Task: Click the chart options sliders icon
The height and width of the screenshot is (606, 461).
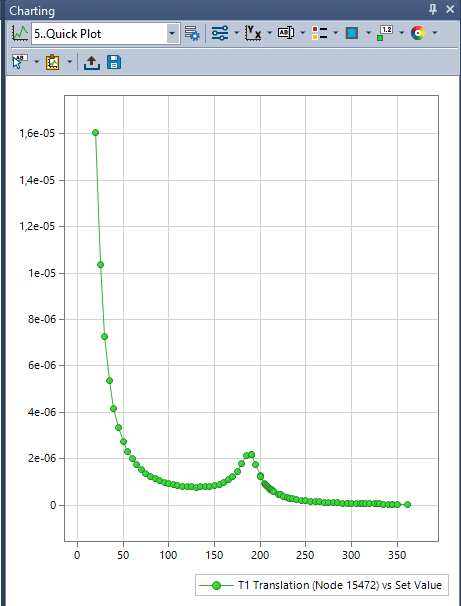Action: (220, 33)
